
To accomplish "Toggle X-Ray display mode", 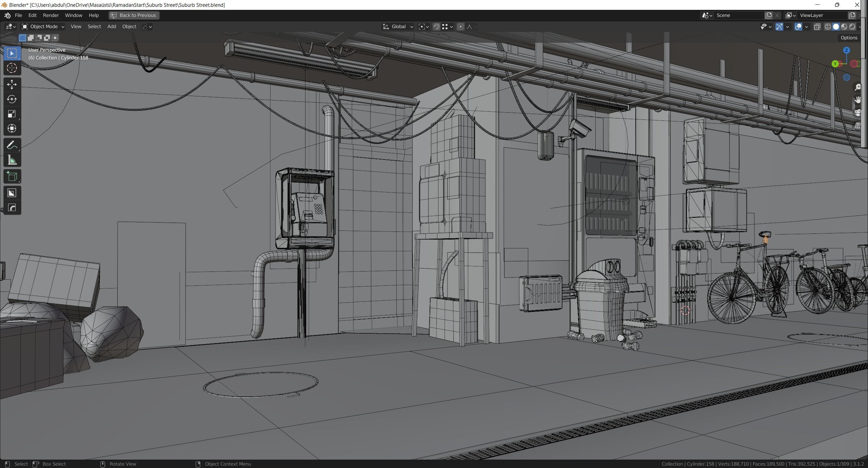I will pos(817,27).
